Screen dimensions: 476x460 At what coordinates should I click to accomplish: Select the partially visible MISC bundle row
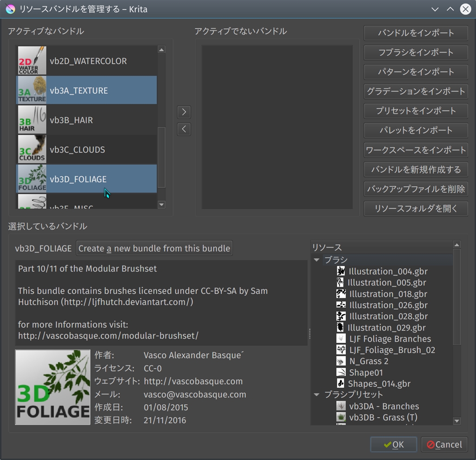tap(86, 201)
